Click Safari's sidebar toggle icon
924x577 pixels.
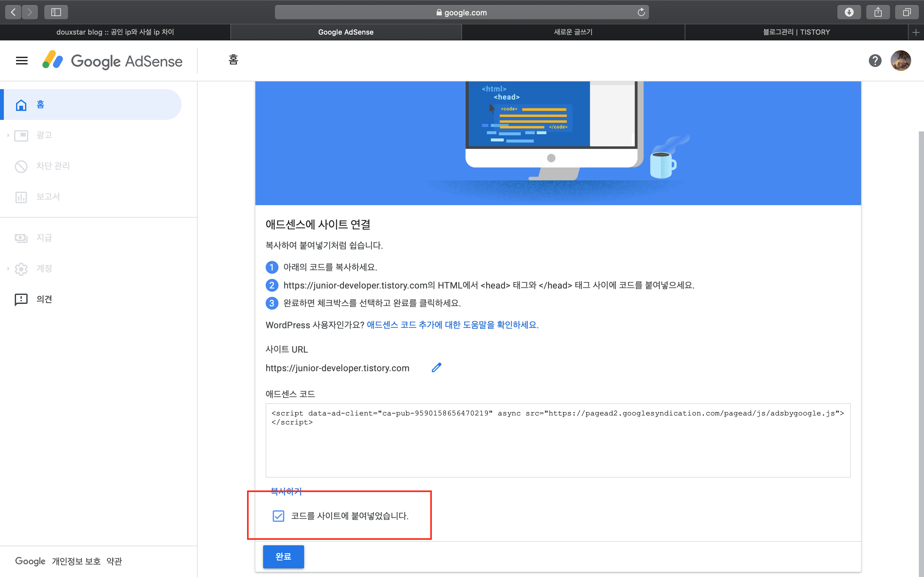(x=56, y=12)
